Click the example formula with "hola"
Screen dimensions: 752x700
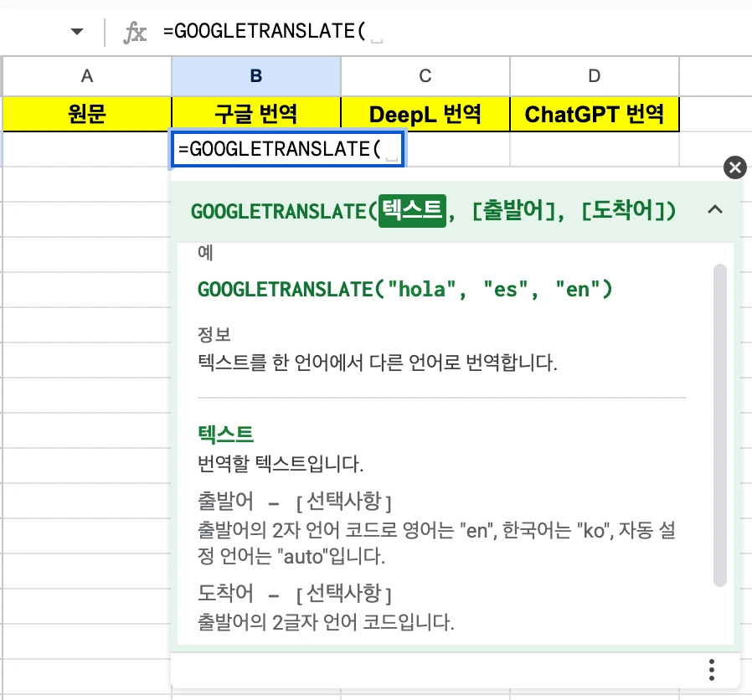[x=404, y=290]
